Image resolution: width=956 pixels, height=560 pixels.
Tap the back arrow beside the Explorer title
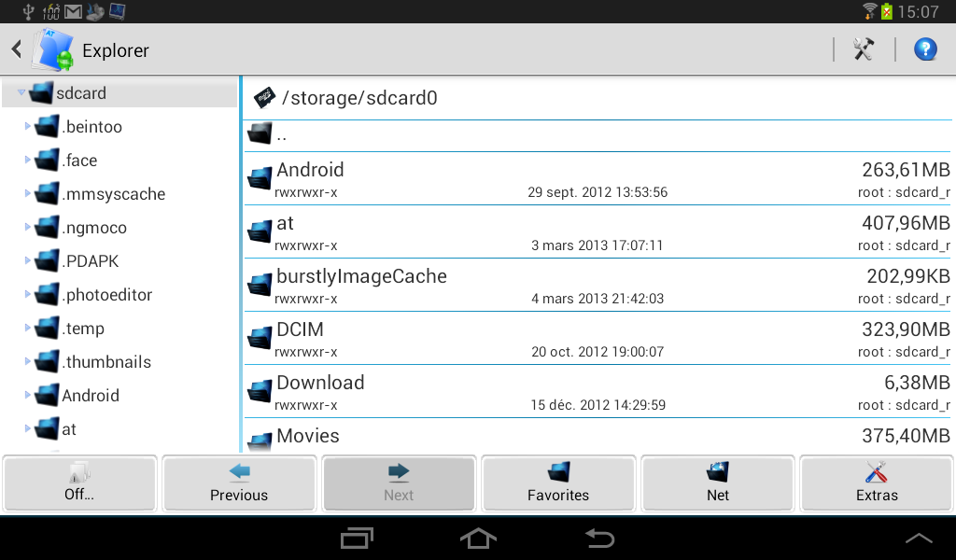pos(15,49)
